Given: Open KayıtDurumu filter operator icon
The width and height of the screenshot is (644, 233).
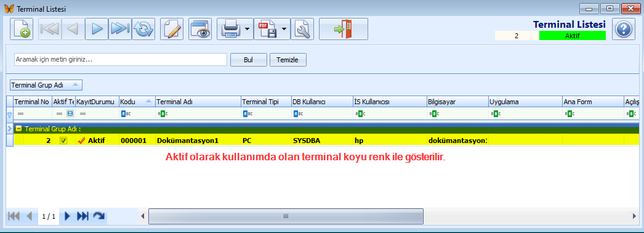Looking at the screenshot, I should pos(83,113).
